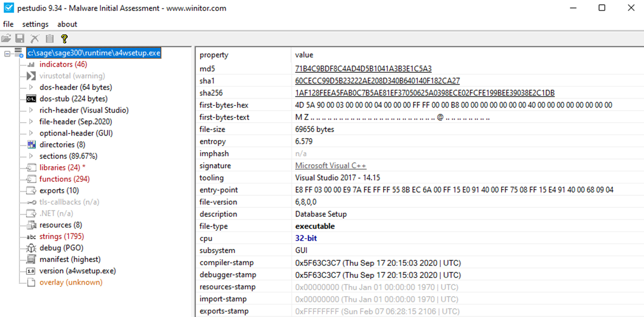The height and width of the screenshot is (317, 644).
Task: Expand the sections (89.67%) node
Action: [x=31, y=156]
